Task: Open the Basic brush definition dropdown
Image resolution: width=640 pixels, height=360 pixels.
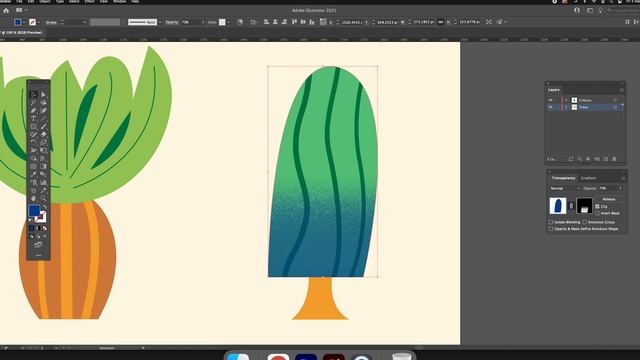Action: [160, 22]
